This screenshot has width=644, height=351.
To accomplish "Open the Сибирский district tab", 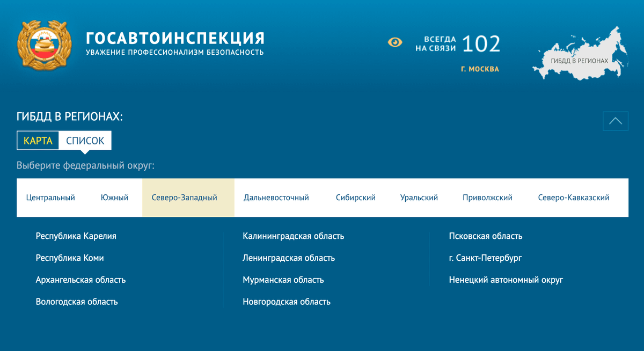I will pos(355,198).
